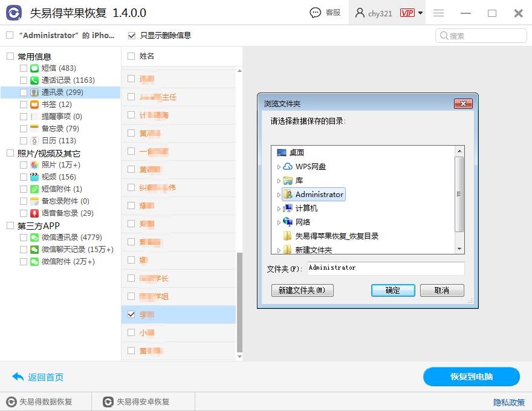Image resolution: width=532 pixels, height=411 pixels.
Task: Click the 搜索 search input field
Action: point(481,36)
